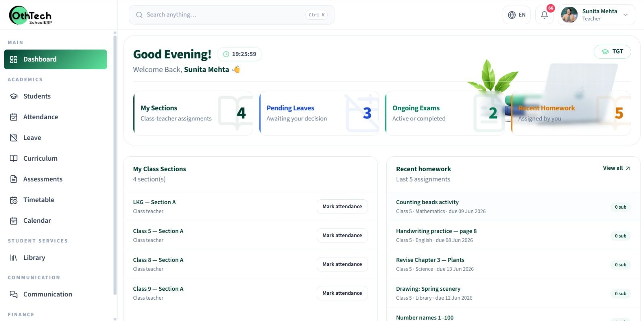Open Revise Chapter 3 — Plants homework
Viewport: 644px width, 321px height.
[513, 264]
